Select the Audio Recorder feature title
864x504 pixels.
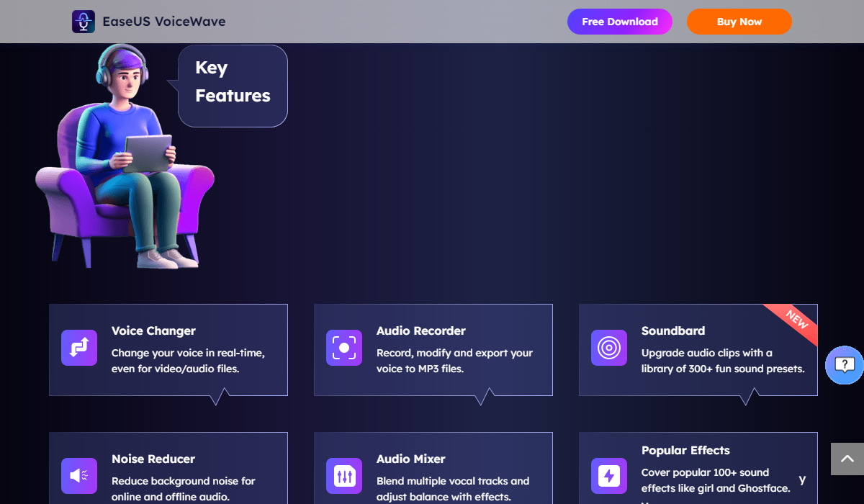[x=421, y=331]
